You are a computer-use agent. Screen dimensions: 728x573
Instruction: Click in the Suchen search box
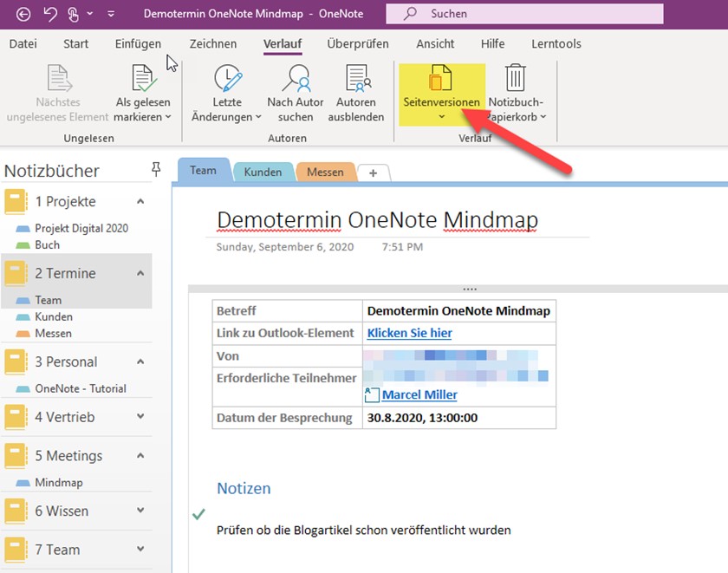pos(524,14)
